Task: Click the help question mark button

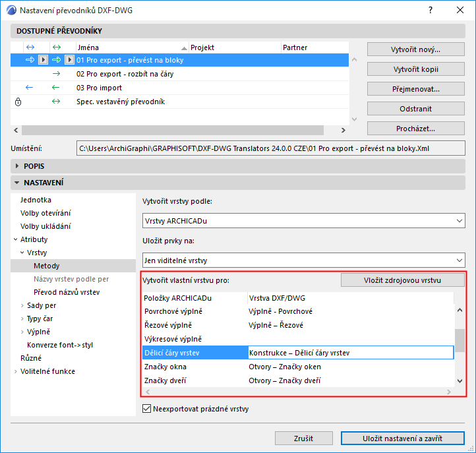Action: click(x=431, y=10)
